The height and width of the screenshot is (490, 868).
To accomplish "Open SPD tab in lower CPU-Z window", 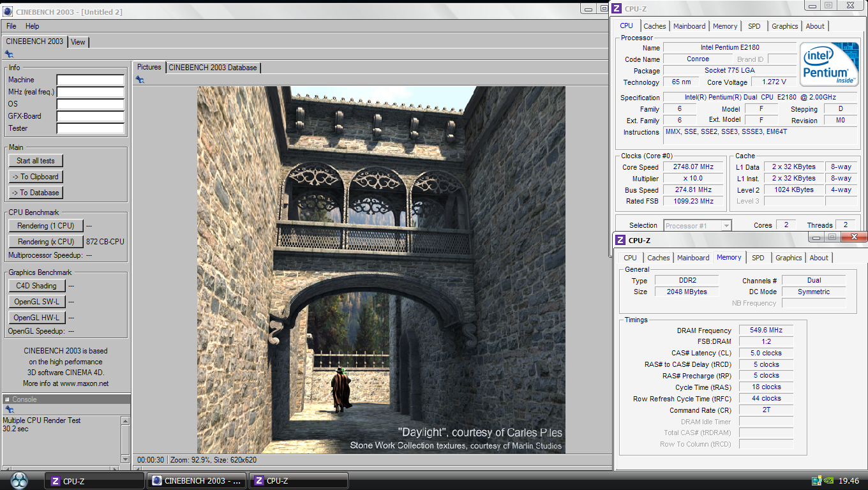I will pyautogui.click(x=758, y=258).
